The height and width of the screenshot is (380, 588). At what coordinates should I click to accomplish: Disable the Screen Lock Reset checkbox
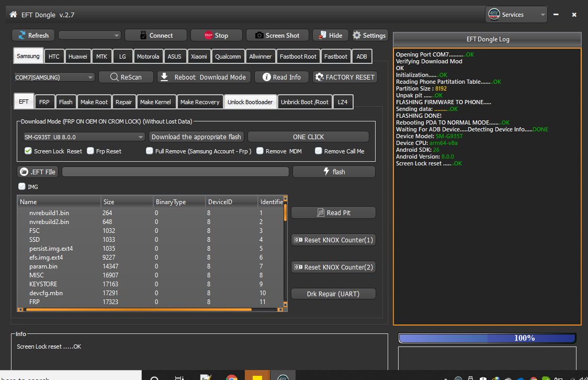28,151
